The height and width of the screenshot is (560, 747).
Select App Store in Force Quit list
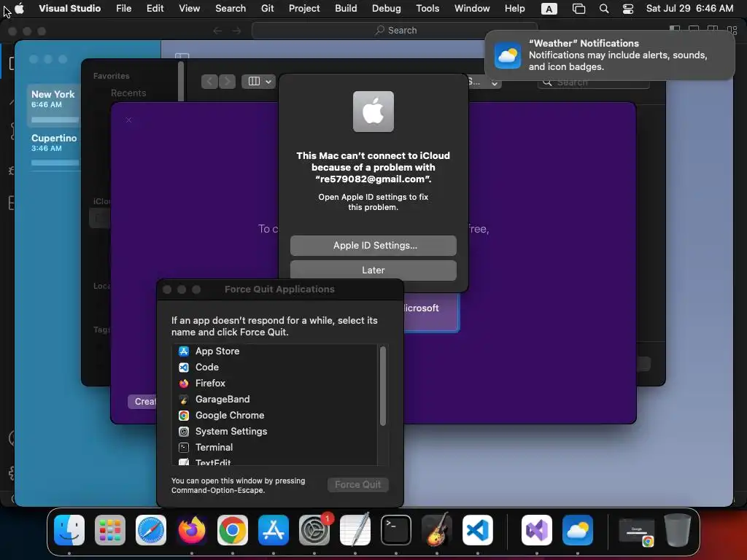click(275, 351)
